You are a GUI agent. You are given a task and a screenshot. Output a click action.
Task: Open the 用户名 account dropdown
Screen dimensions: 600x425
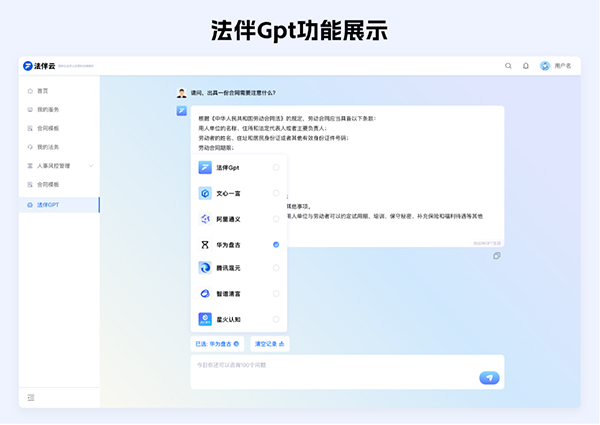(563, 66)
